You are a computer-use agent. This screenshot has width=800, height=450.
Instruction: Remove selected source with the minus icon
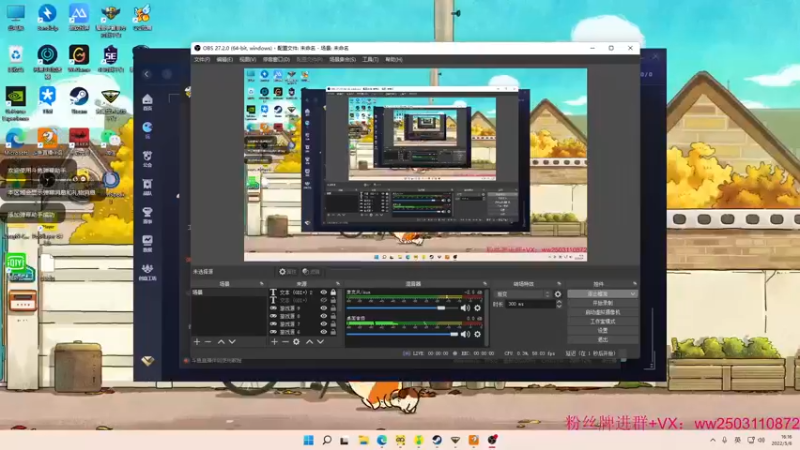(x=285, y=342)
